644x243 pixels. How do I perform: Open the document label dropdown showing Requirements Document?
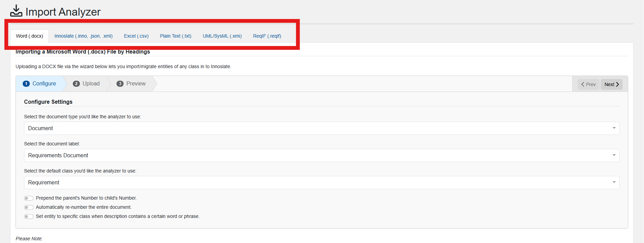322,156
